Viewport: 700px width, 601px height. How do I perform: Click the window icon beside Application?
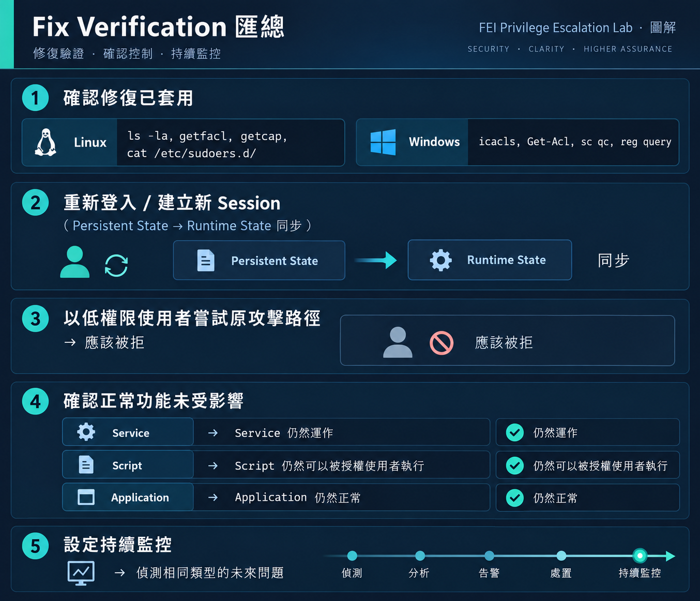point(86,497)
